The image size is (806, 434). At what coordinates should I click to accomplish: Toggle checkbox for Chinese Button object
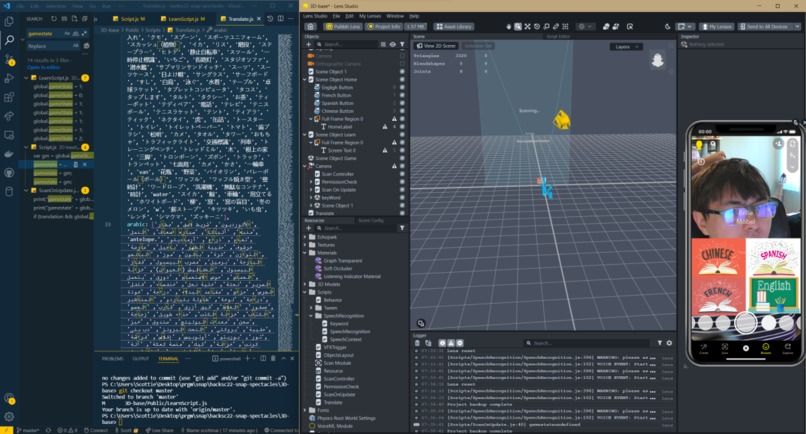(x=402, y=111)
